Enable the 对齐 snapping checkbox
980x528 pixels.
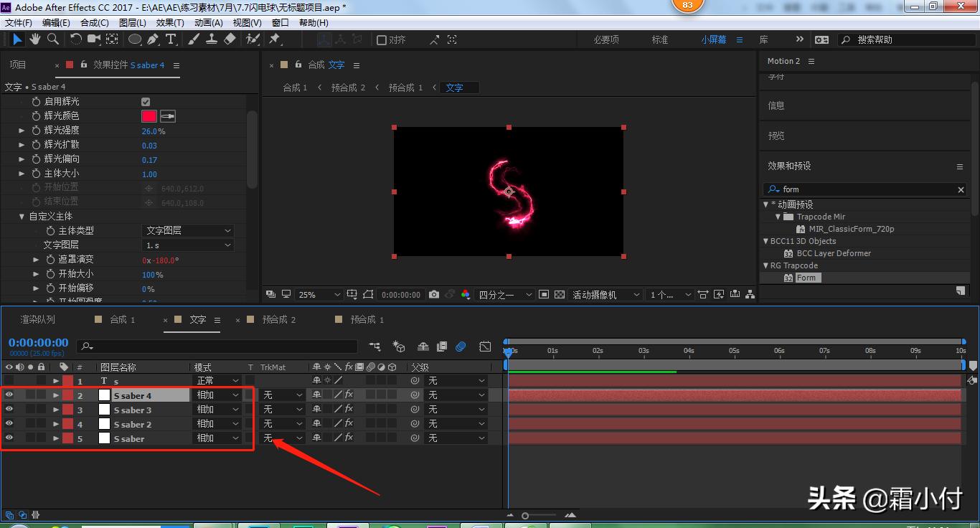coord(382,40)
